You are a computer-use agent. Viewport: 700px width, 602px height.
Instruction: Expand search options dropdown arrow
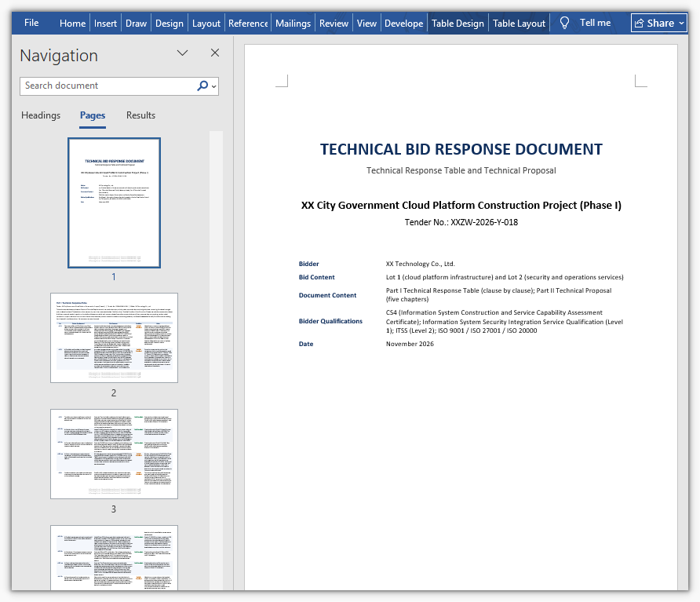[214, 86]
